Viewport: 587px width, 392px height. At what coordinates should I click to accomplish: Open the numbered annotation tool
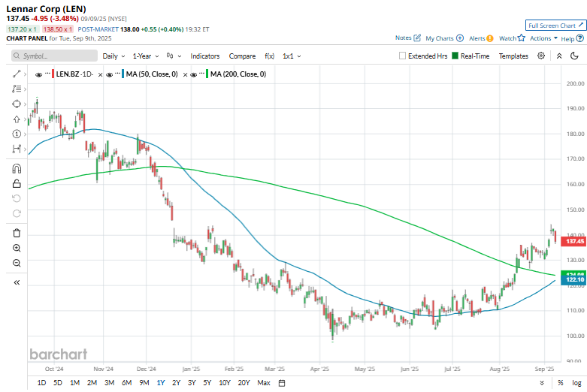pyautogui.click(x=17, y=134)
